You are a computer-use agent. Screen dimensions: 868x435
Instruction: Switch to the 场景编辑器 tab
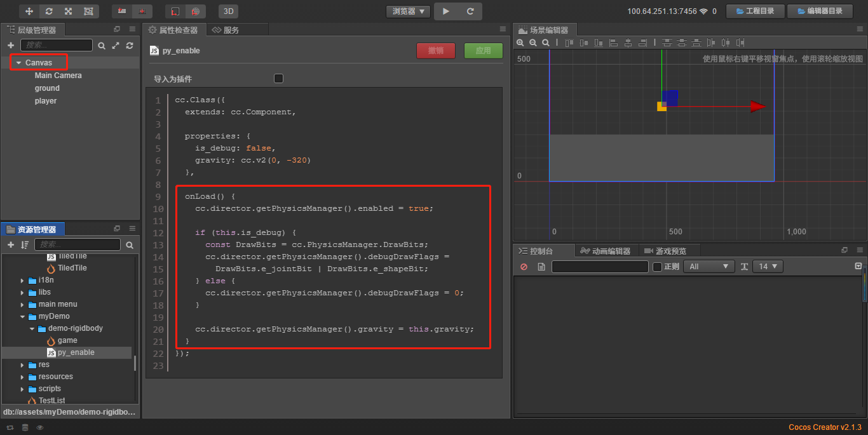coord(545,30)
